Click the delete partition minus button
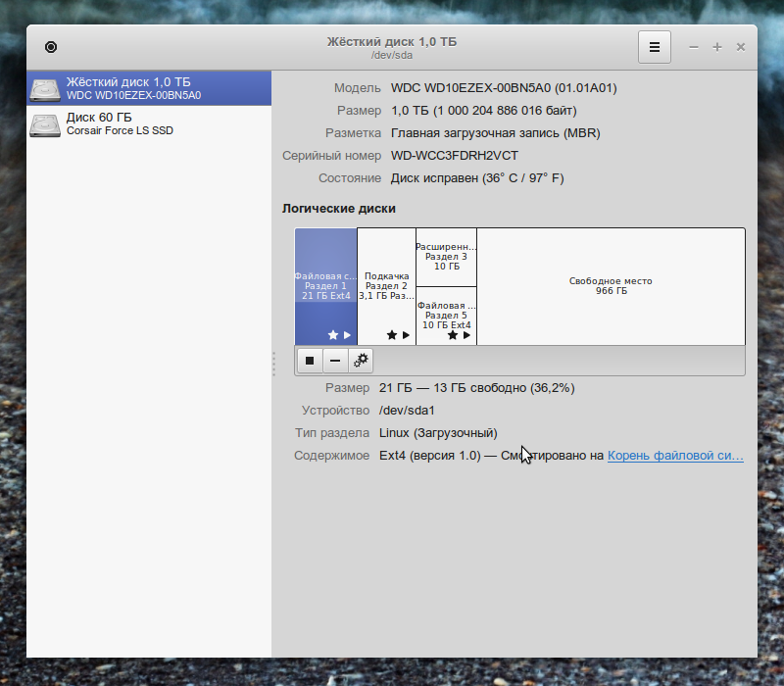 [x=335, y=361]
